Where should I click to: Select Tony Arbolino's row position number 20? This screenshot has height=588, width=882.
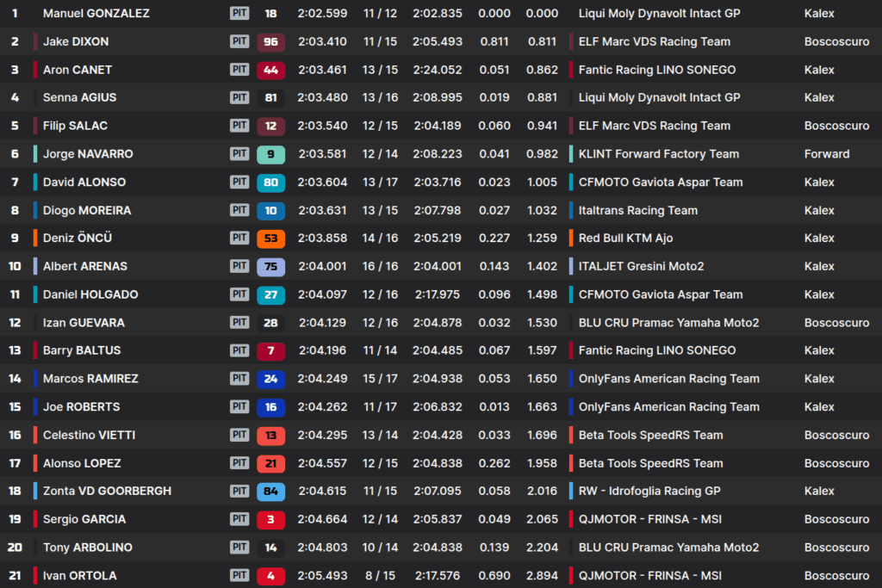(x=15, y=548)
